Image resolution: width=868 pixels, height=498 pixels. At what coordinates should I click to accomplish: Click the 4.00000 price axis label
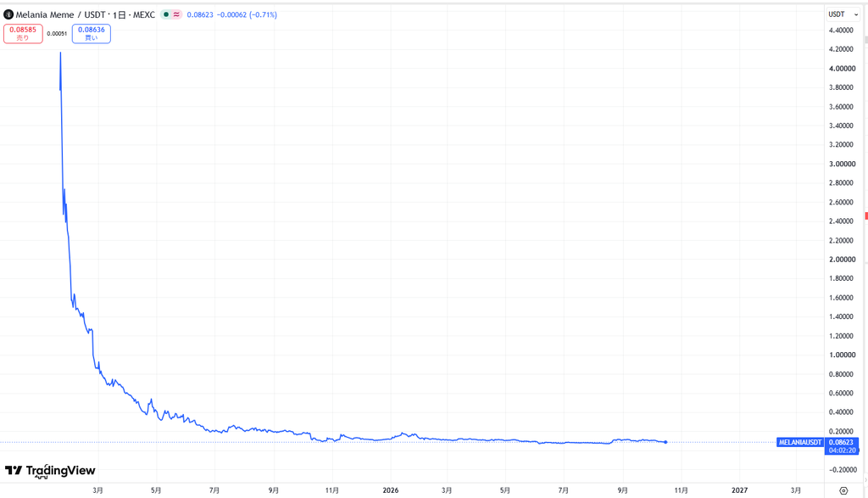tap(842, 68)
